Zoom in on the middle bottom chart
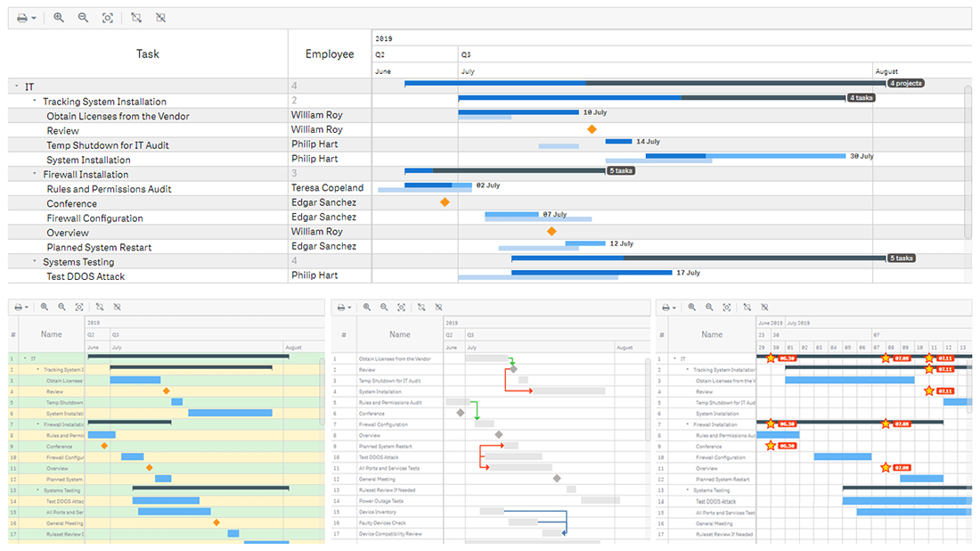 click(x=366, y=306)
